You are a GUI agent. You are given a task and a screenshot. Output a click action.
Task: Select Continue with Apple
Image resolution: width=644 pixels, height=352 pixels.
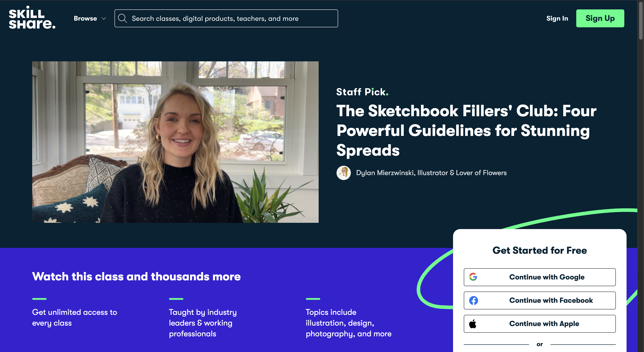click(x=540, y=324)
